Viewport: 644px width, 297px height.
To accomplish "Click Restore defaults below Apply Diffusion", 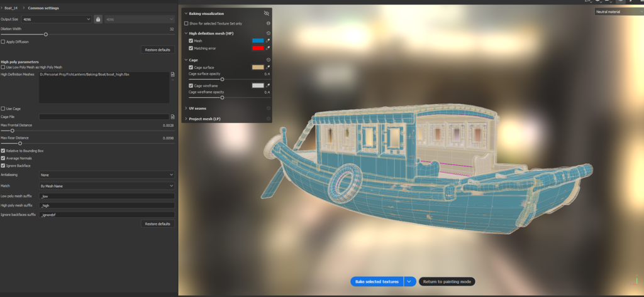I will pos(158,50).
